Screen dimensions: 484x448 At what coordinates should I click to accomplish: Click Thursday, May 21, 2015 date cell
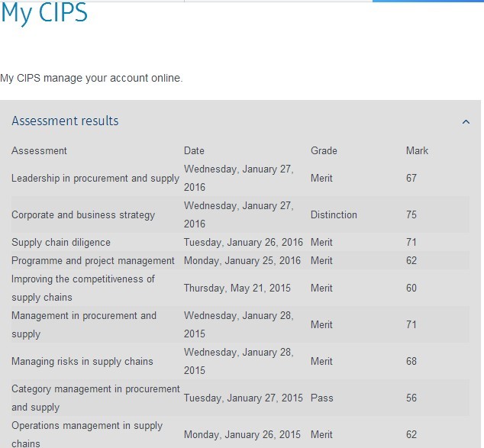237,288
